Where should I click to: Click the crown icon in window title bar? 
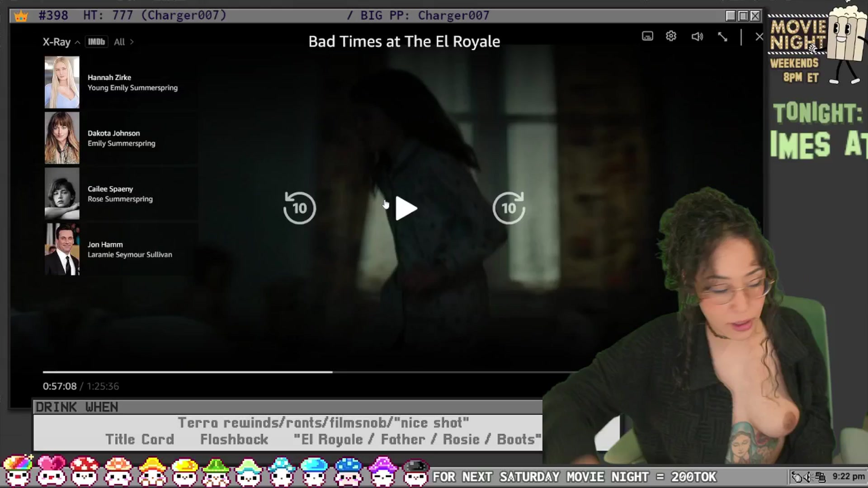(x=21, y=16)
